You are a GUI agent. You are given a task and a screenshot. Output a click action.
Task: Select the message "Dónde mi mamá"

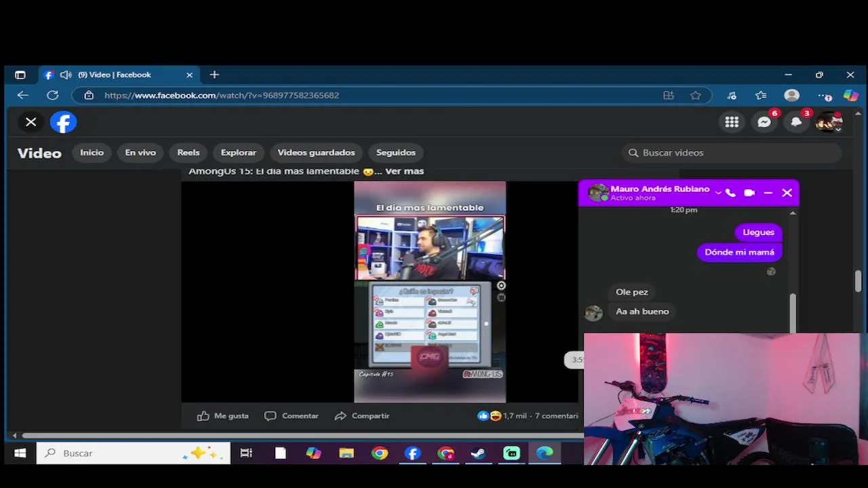pyautogui.click(x=739, y=252)
